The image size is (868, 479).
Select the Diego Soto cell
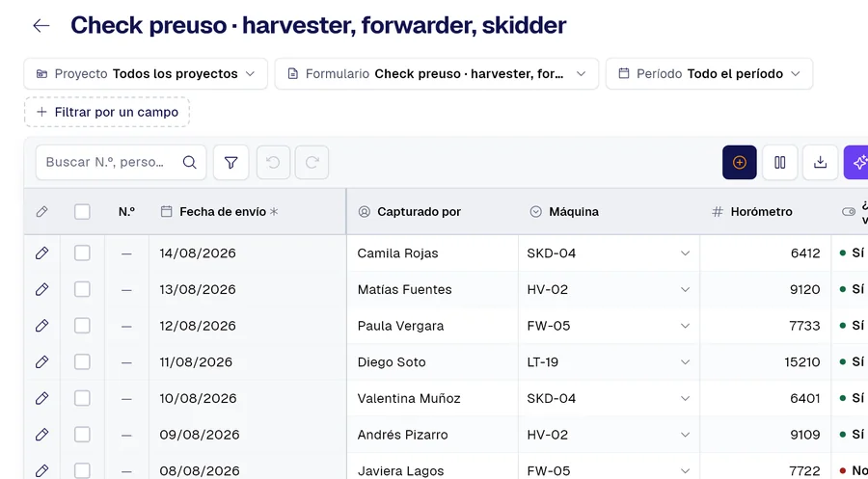(x=433, y=362)
